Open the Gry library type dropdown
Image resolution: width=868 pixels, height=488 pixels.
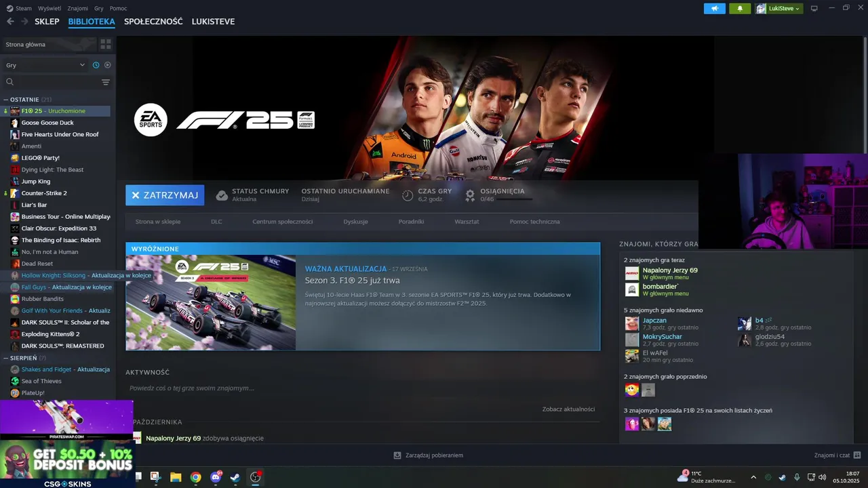pos(45,65)
